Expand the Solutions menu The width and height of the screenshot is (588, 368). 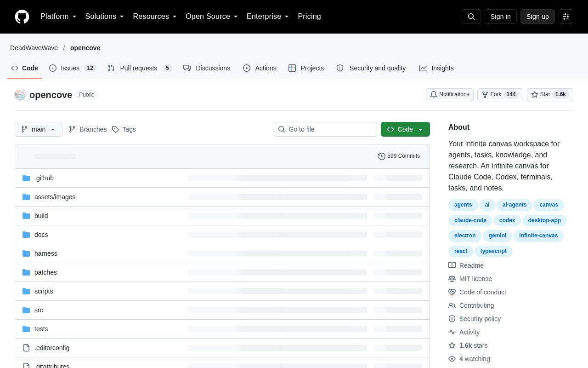[x=105, y=17]
